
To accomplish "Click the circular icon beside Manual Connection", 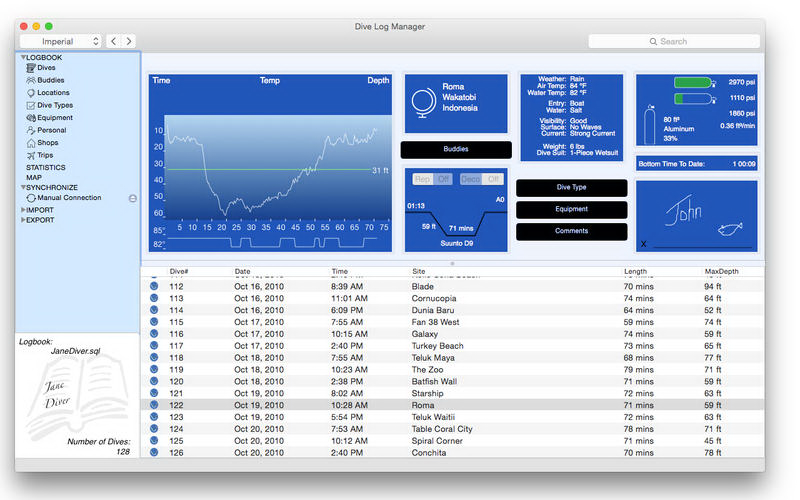I will 133,198.
